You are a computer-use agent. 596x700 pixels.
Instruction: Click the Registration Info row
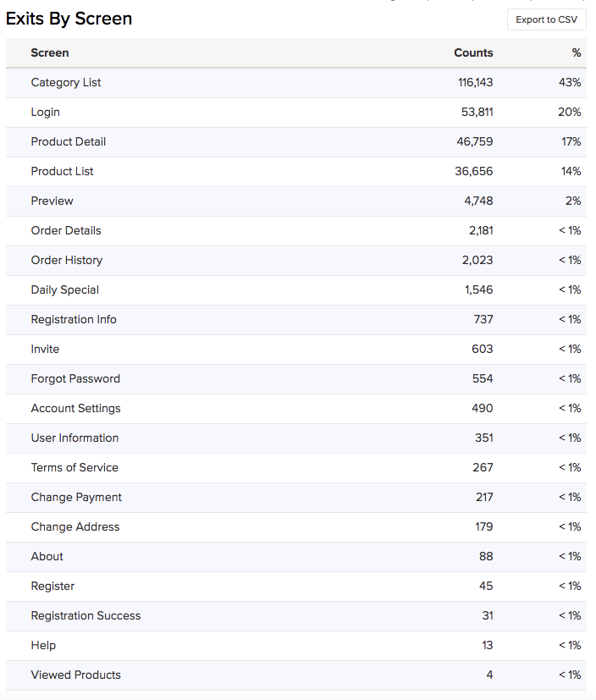tap(74, 319)
